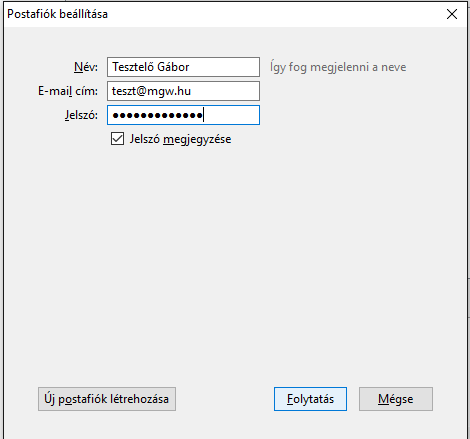Open Új postafiók létrehozása

(x=107, y=399)
